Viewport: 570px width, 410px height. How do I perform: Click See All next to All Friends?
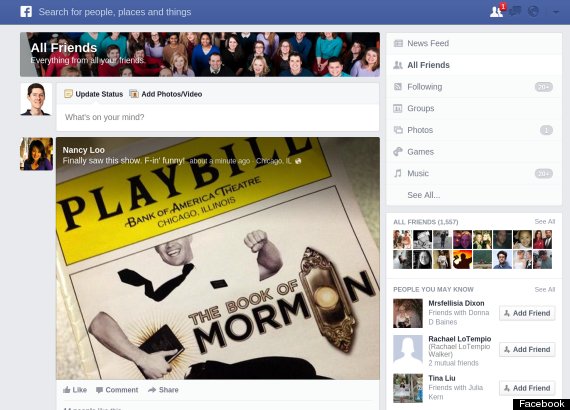pyautogui.click(x=545, y=221)
